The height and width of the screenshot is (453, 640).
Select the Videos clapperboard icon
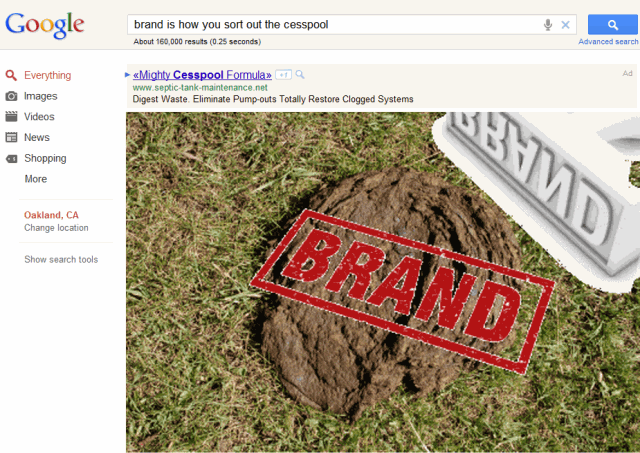click(11, 117)
